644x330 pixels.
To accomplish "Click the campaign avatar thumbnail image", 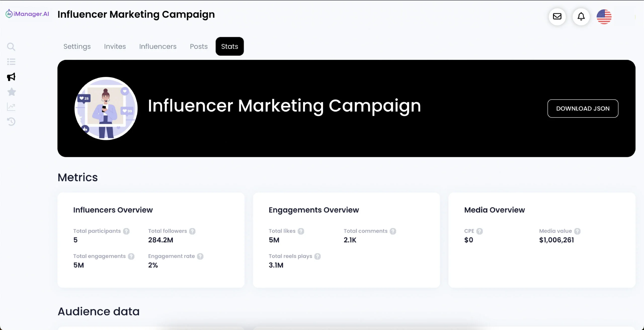I will [x=106, y=108].
